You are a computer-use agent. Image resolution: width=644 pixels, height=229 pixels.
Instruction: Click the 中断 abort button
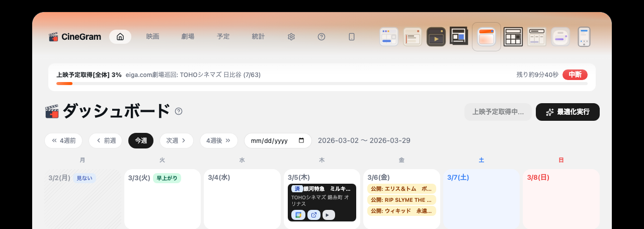(x=575, y=74)
